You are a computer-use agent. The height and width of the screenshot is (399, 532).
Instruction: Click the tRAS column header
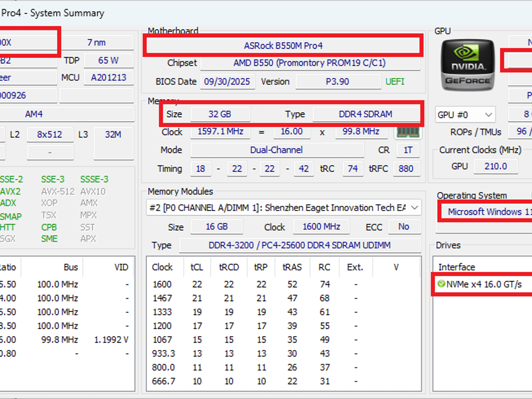click(x=292, y=267)
